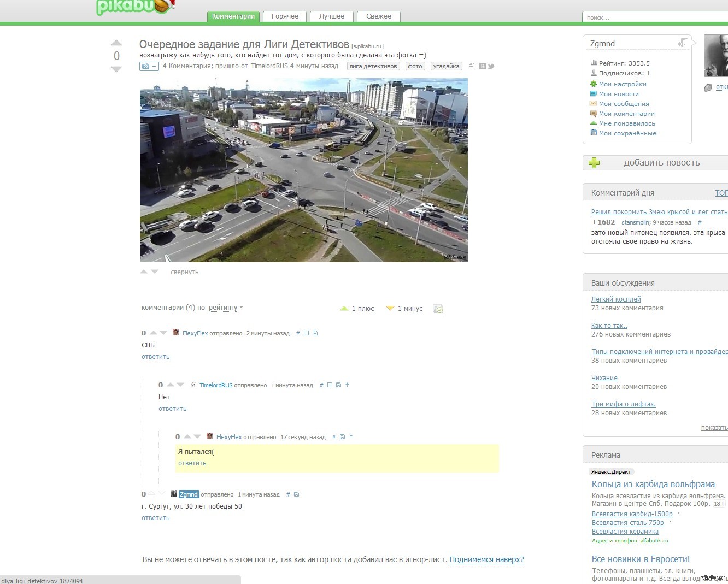Collapse FlexyFlex's 'СПБ' comment thread

tap(306, 333)
